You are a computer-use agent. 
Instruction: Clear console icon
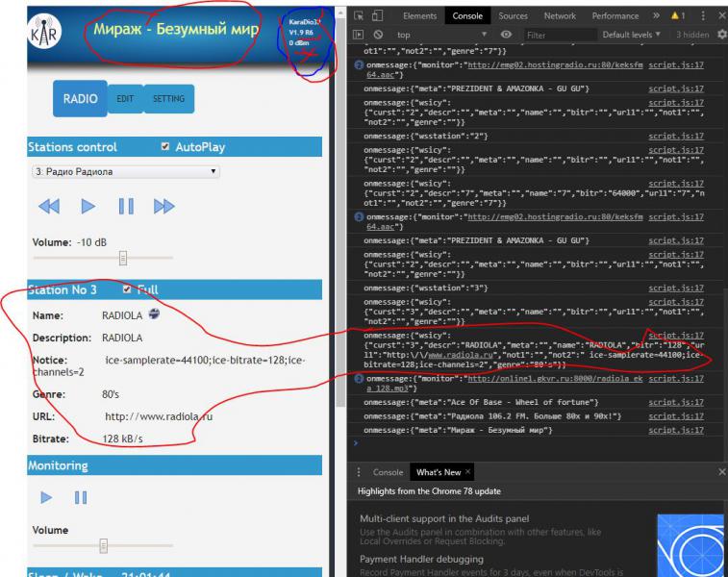tap(378, 35)
